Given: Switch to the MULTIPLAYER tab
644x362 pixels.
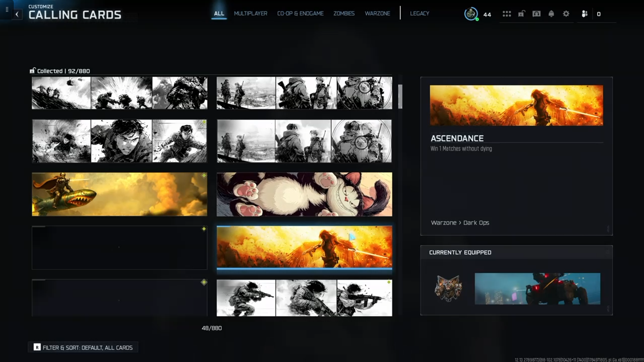Looking at the screenshot, I should [x=250, y=13].
